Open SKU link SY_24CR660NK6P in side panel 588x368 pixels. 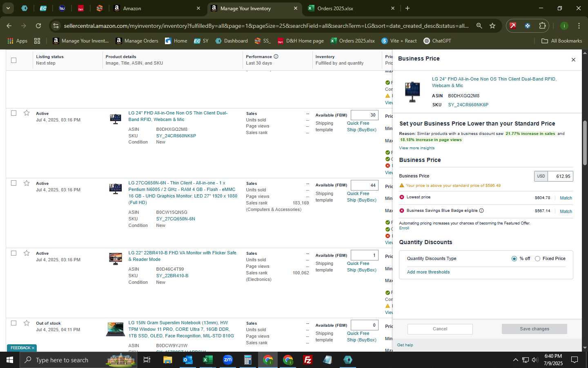pyautogui.click(x=468, y=105)
